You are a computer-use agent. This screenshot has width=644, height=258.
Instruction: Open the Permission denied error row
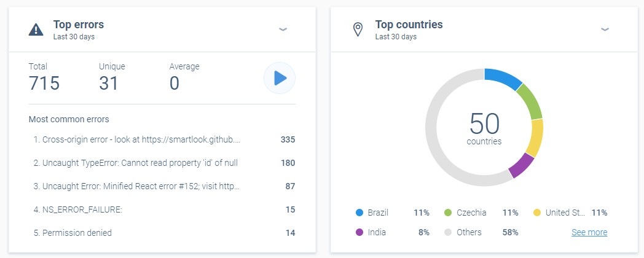point(164,233)
